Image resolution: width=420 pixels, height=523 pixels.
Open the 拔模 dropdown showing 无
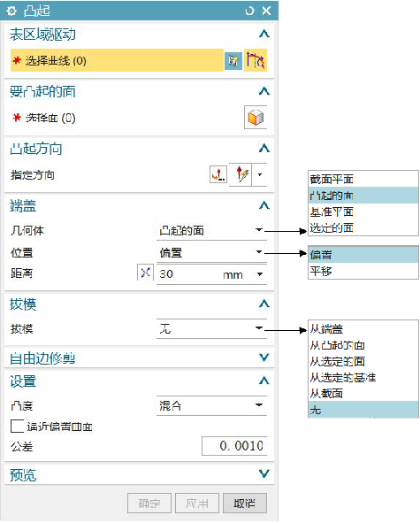pos(211,329)
